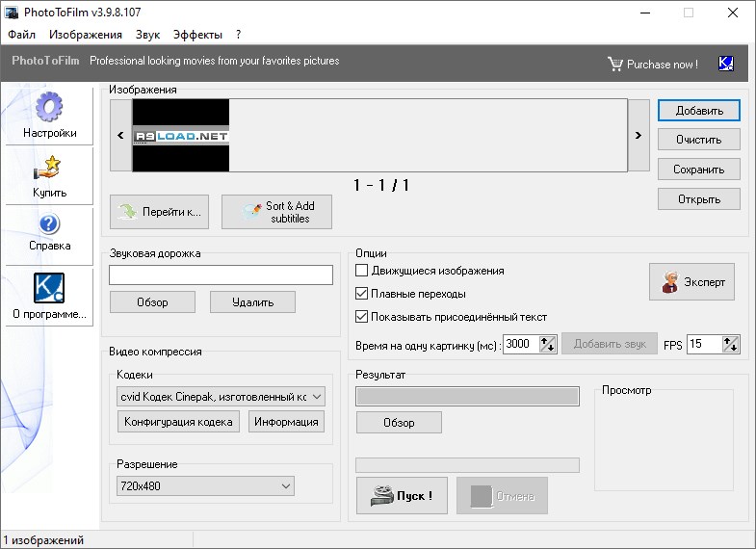Screen dimensions: 756x549
Task: Enable Движущиеся изображения checkbox
Action: tap(362, 272)
